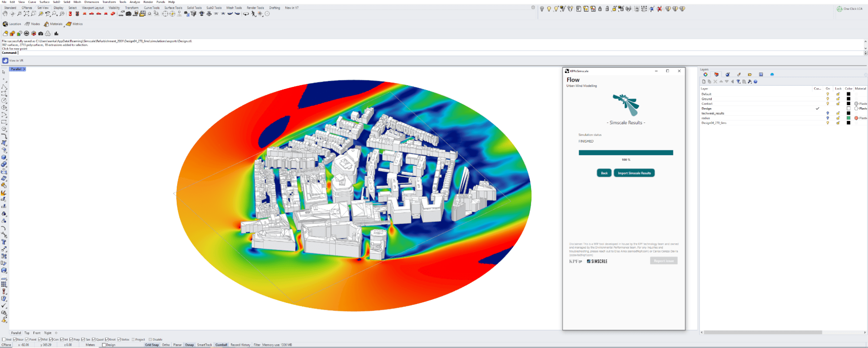868x348 pixels.
Task: Uncheck the Vertex osnap checkbox
Action: click(x=119, y=339)
